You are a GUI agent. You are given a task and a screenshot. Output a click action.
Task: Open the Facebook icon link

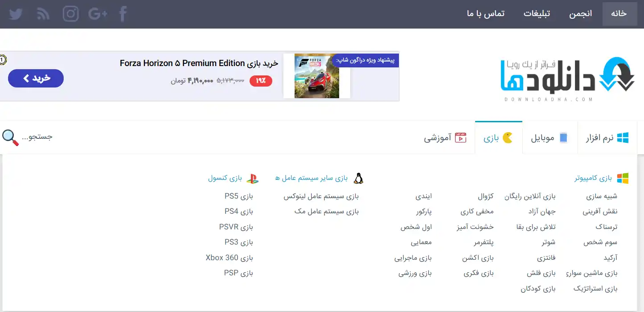[123, 14]
